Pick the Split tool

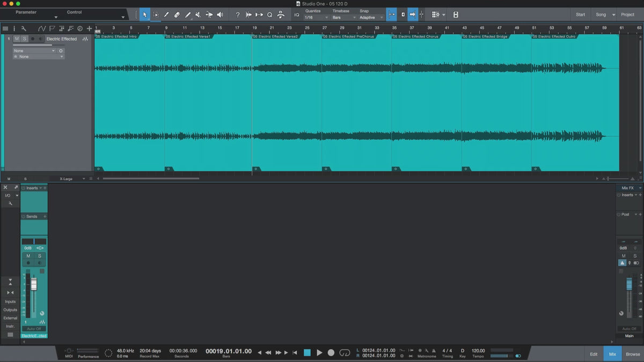pyautogui.click(x=166, y=14)
